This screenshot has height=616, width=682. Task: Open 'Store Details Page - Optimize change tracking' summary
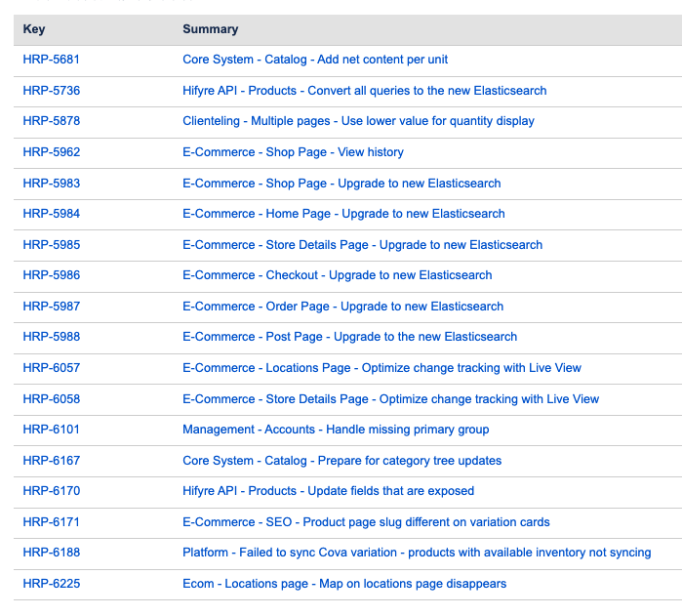tap(390, 399)
